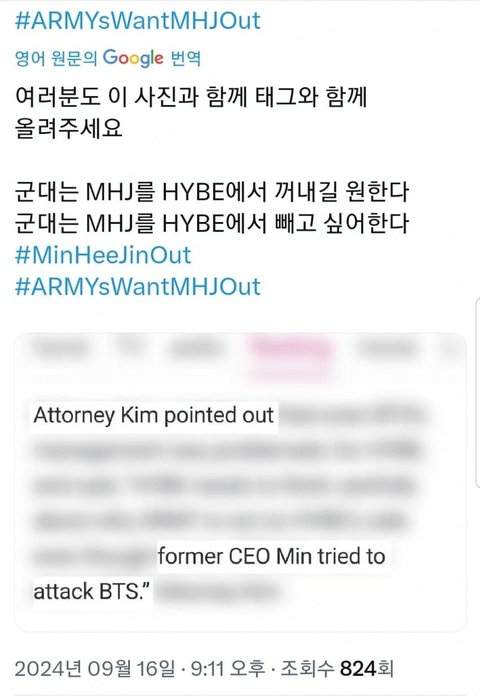Click the Google logo in translation notice
The width and height of the screenshot is (480, 699).
pyautogui.click(x=133, y=58)
